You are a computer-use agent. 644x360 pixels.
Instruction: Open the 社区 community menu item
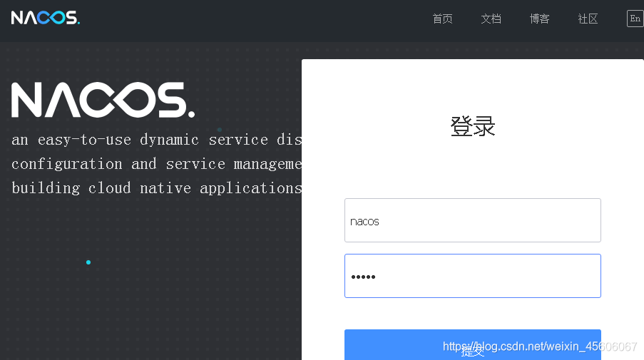(588, 19)
